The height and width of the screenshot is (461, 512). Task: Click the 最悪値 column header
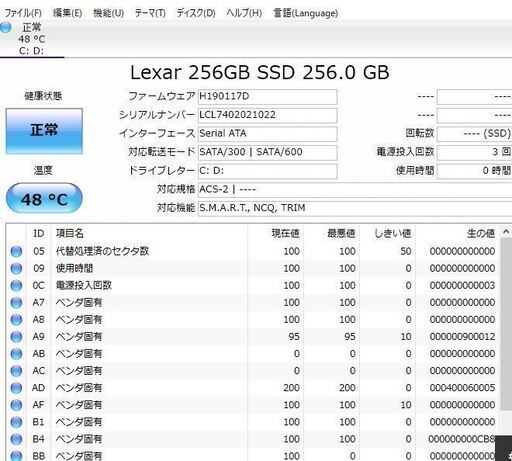(x=332, y=233)
